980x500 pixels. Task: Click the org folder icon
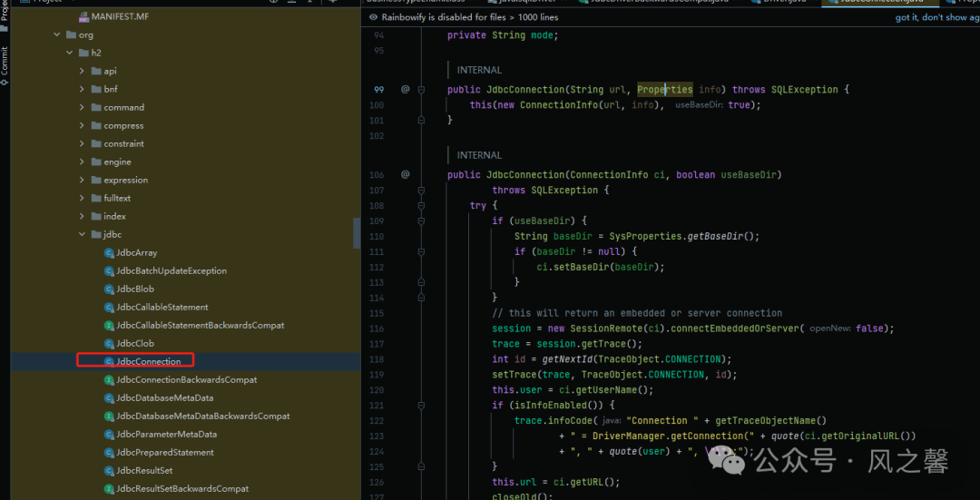coord(72,35)
